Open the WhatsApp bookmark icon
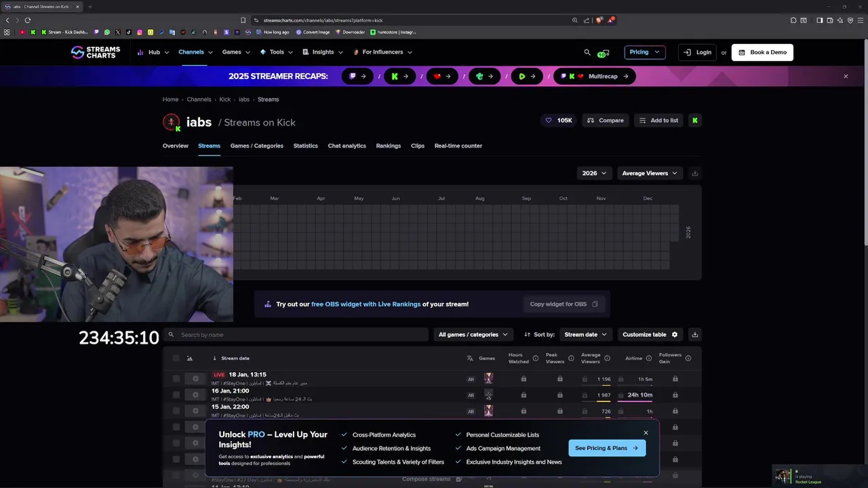The width and height of the screenshot is (868, 488). pos(107,32)
